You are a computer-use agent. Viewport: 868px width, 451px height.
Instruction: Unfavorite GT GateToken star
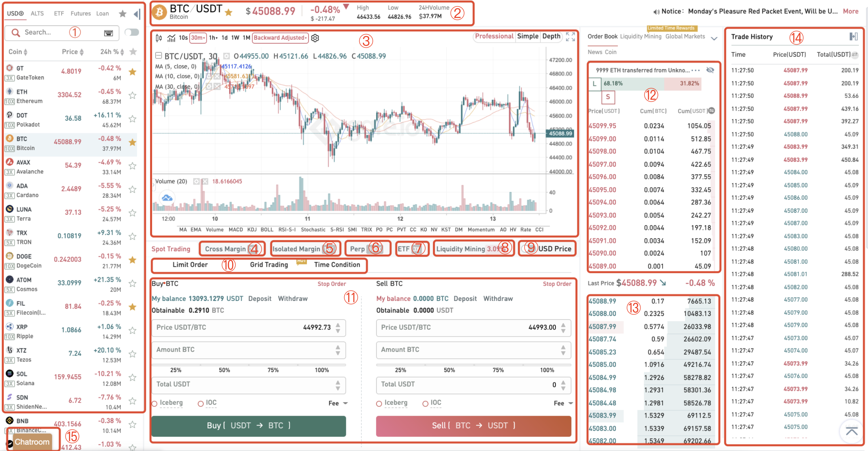[x=133, y=72]
